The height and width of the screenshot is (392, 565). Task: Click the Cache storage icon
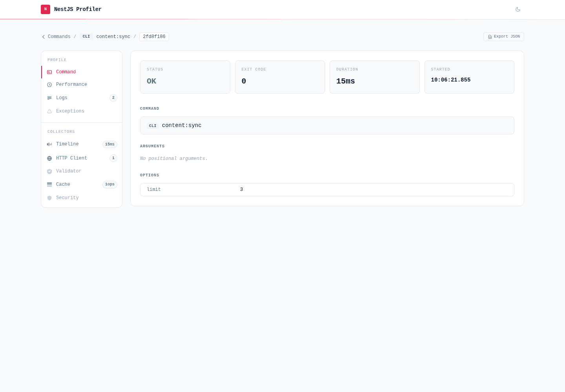(x=49, y=185)
